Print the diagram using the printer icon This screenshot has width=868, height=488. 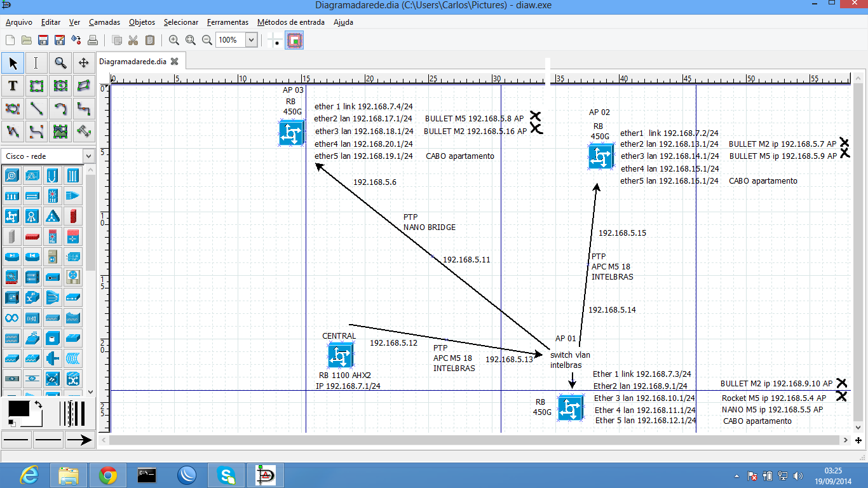(x=93, y=40)
